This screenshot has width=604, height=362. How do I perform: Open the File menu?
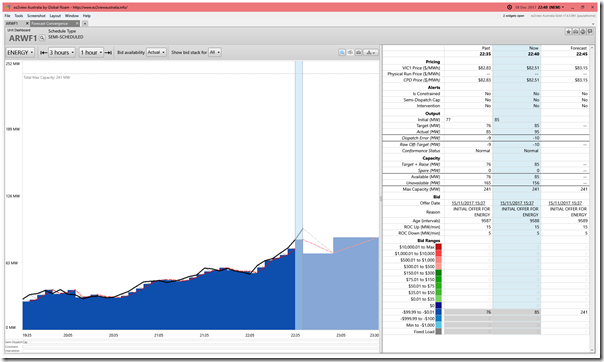coord(7,16)
